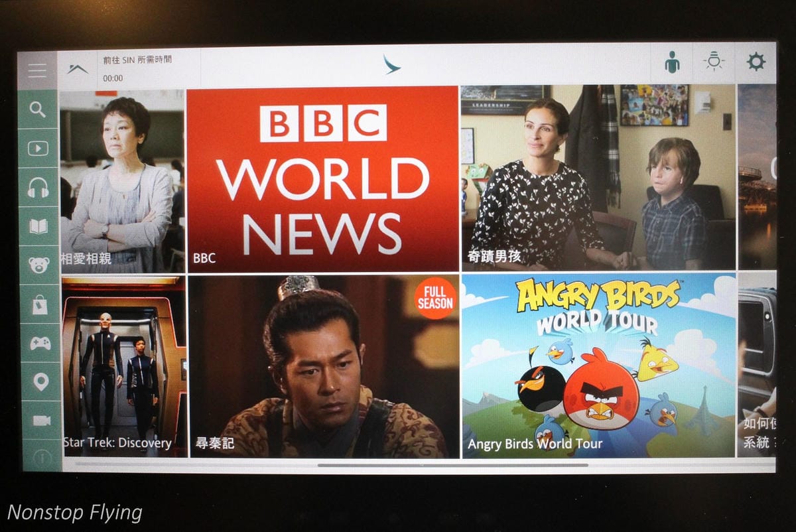
Task: Open the BBC World News tile
Action: 322,178
